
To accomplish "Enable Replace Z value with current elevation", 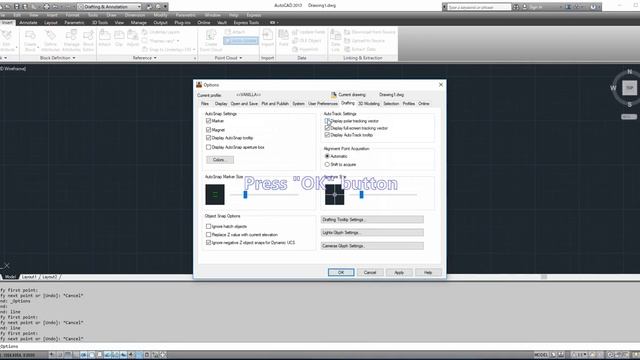I will 209,235.
